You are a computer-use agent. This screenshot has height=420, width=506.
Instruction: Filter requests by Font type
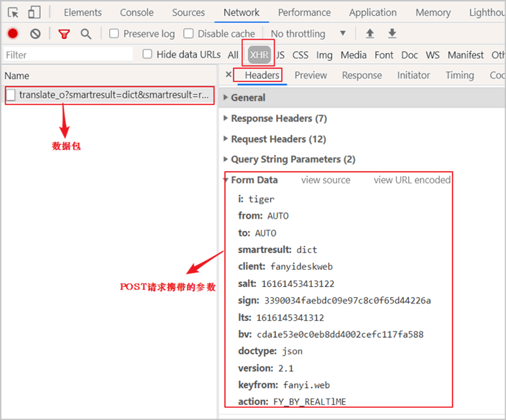tap(384, 55)
